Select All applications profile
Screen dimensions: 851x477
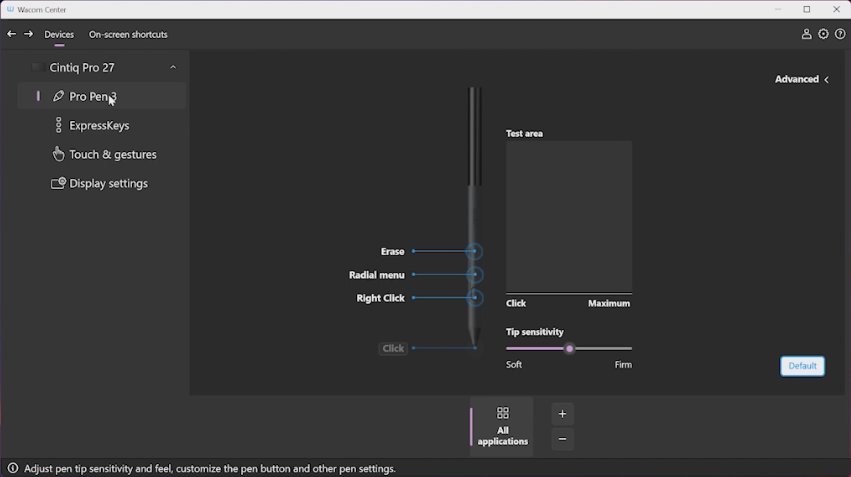tap(502, 426)
